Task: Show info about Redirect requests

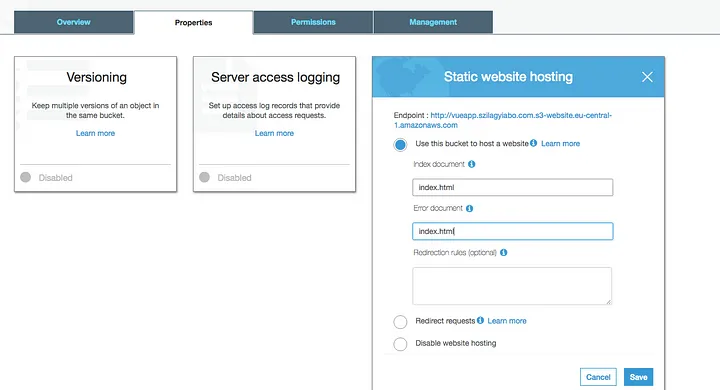Action: click(480, 320)
